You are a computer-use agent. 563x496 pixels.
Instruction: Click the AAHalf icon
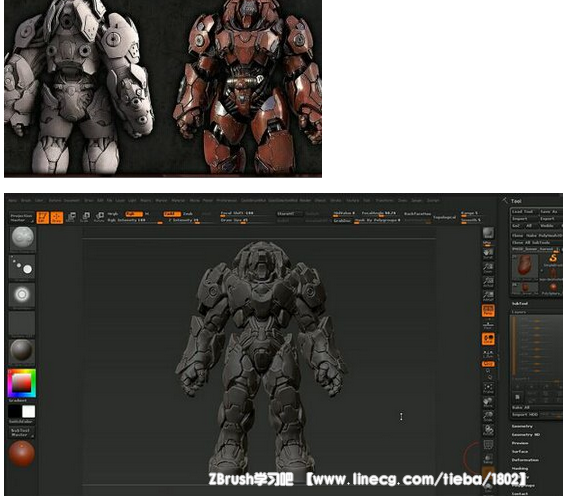[488, 296]
